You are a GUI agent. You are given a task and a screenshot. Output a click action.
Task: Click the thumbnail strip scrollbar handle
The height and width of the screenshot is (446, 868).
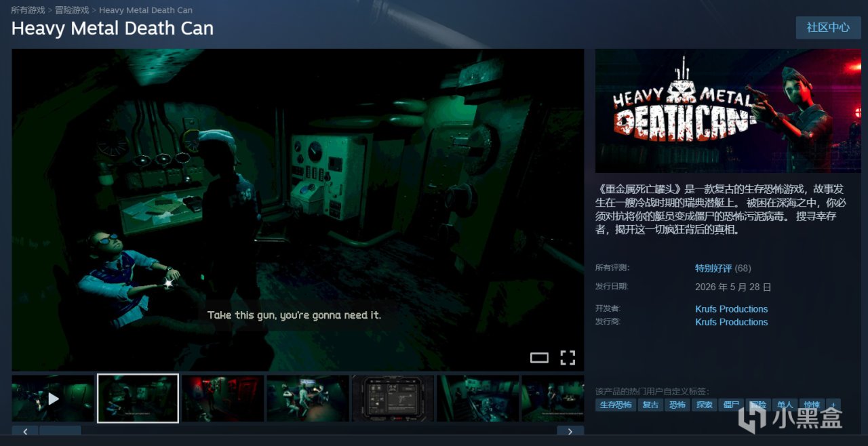click(x=60, y=430)
